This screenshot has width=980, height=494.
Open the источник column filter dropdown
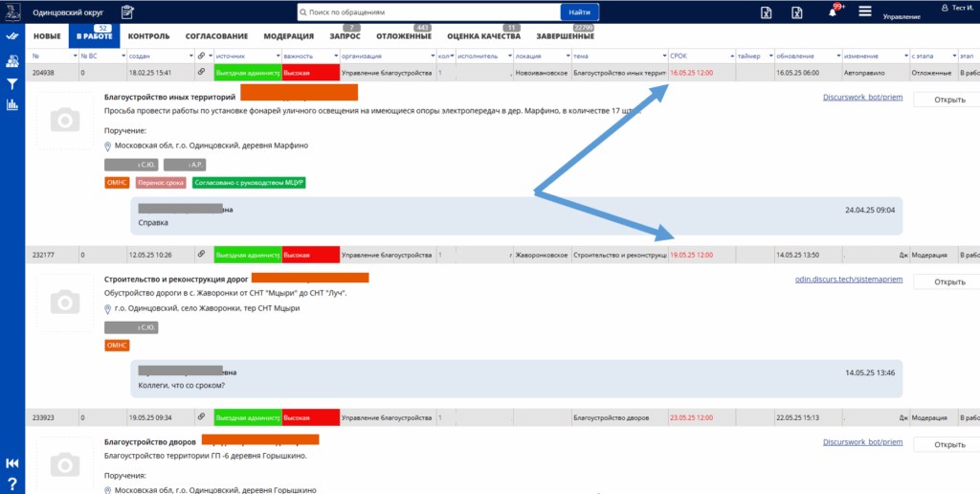(278, 56)
